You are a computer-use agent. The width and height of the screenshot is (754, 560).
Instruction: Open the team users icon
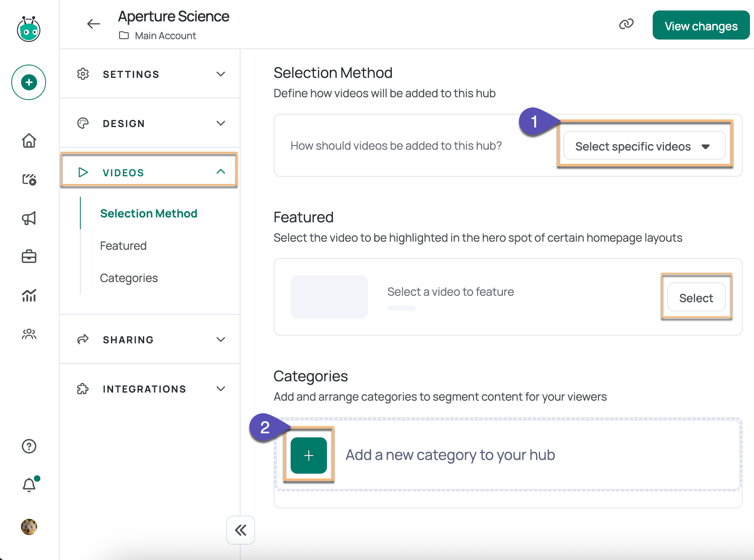tap(29, 334)
